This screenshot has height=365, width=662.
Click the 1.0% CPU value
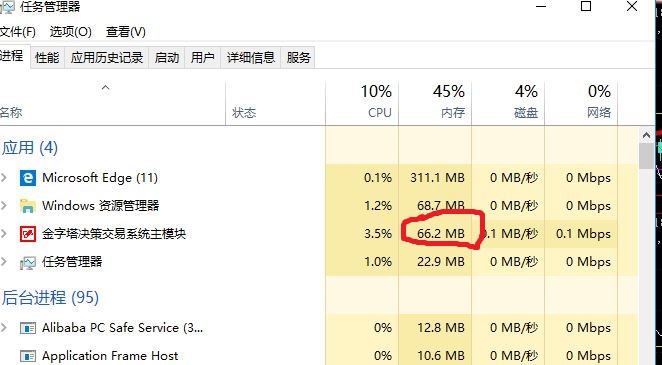click(x=378, y=262)
